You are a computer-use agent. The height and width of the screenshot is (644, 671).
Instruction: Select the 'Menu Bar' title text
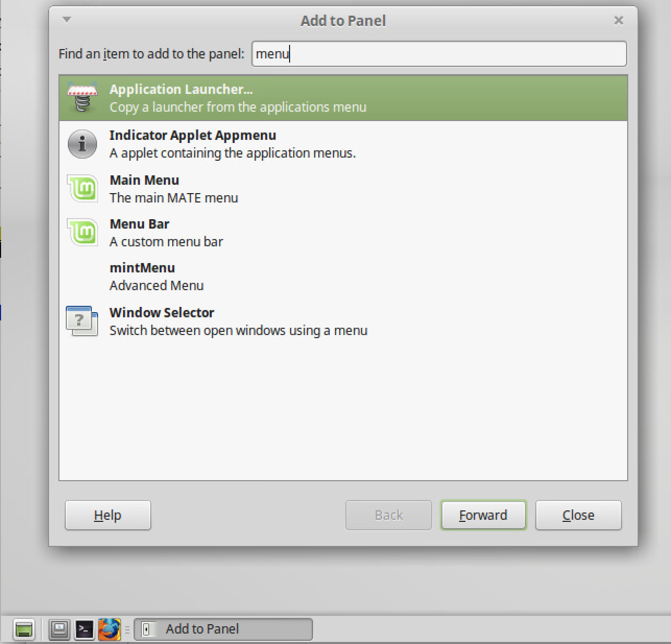[139, 224]
